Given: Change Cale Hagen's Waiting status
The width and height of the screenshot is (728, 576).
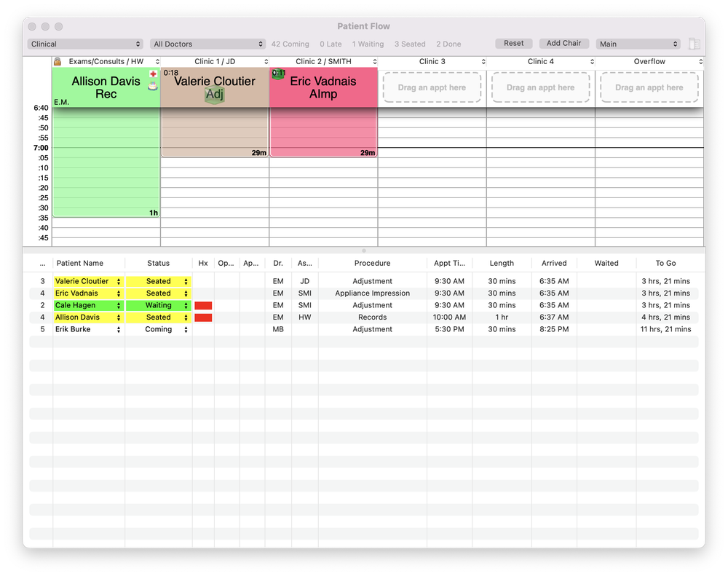Looking at the screenshot, I should click(158, 306).
